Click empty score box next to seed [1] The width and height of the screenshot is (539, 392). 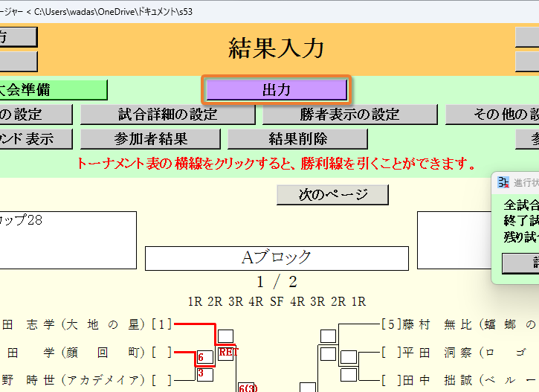click(x=225, y=336)
